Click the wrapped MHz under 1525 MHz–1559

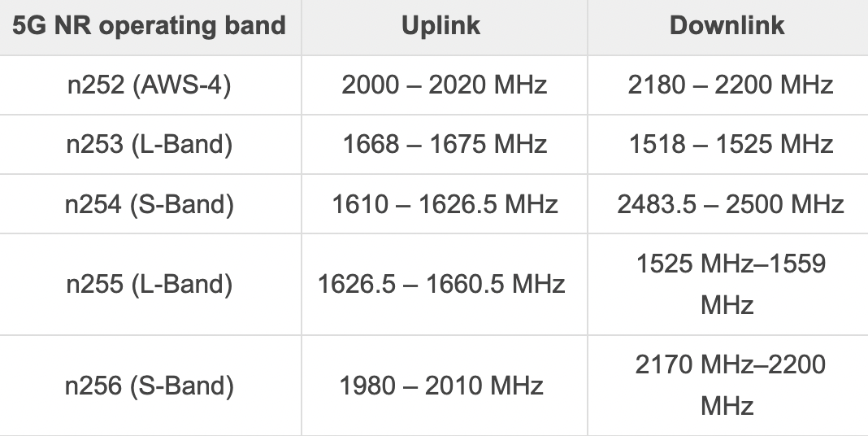point(727,305)
